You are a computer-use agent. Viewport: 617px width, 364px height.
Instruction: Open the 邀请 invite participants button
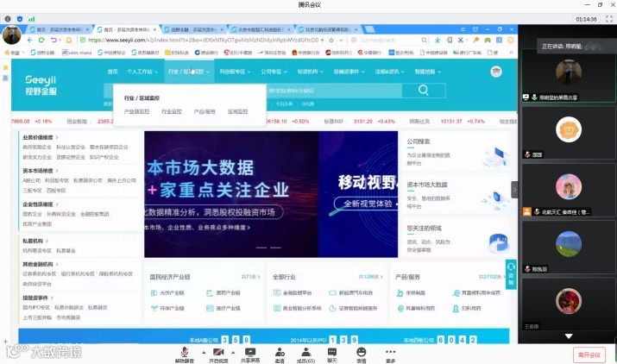(x=280, y=355)
